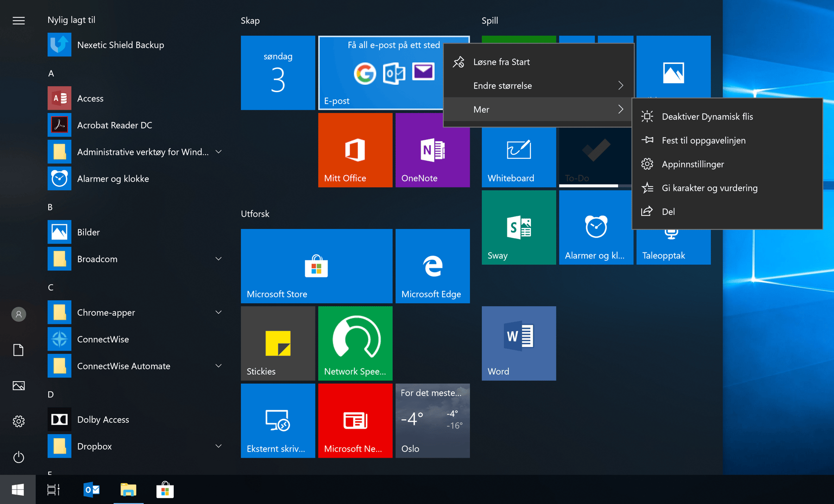Open Settings from the Start menu sidebar

pyautogui.click(x=18, y=421)
